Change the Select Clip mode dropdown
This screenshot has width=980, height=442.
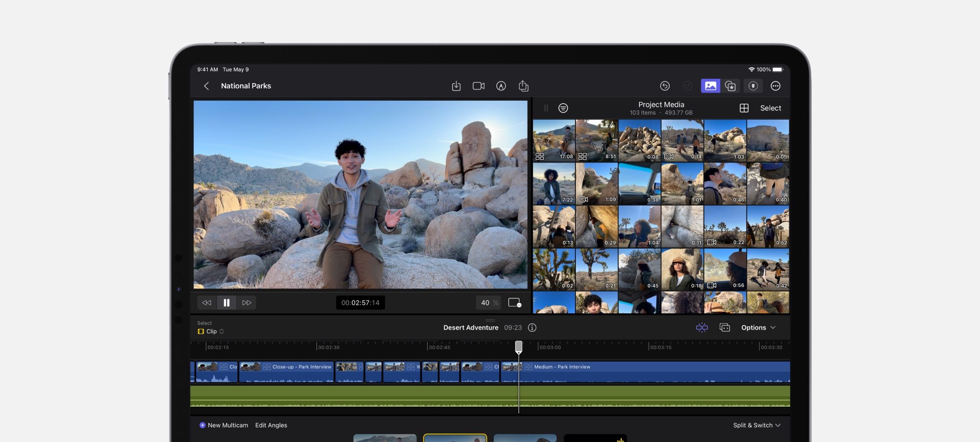pos(211,331)
